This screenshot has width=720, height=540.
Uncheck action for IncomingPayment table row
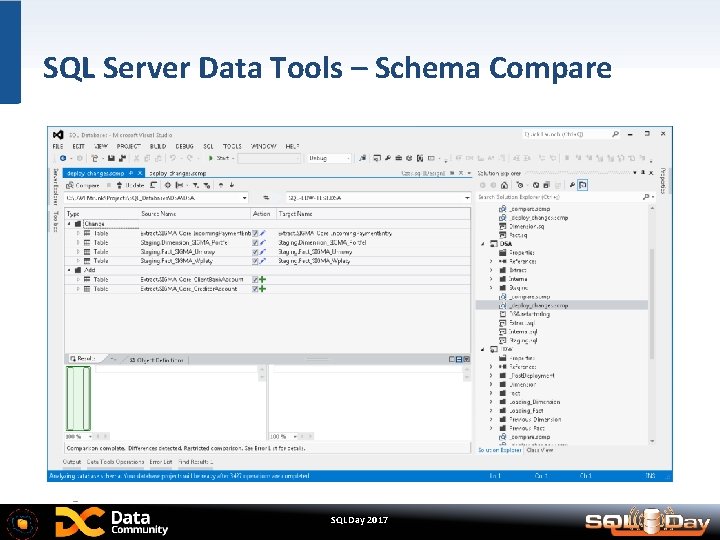(x=255, y=233)
